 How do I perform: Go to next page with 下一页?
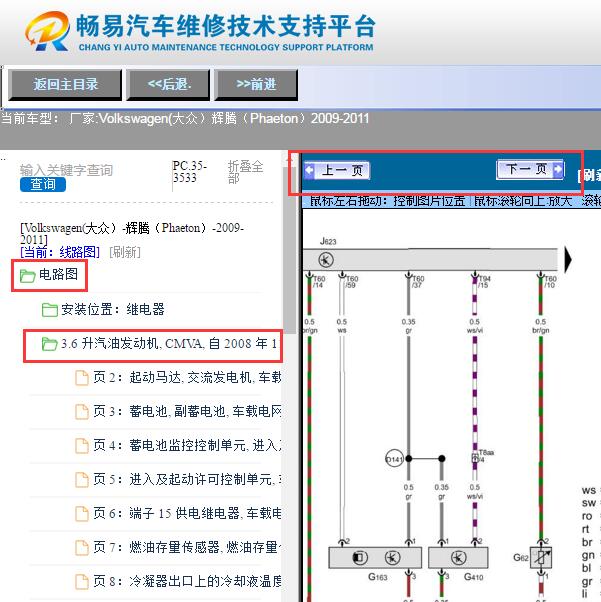click(x=530, y=169)
